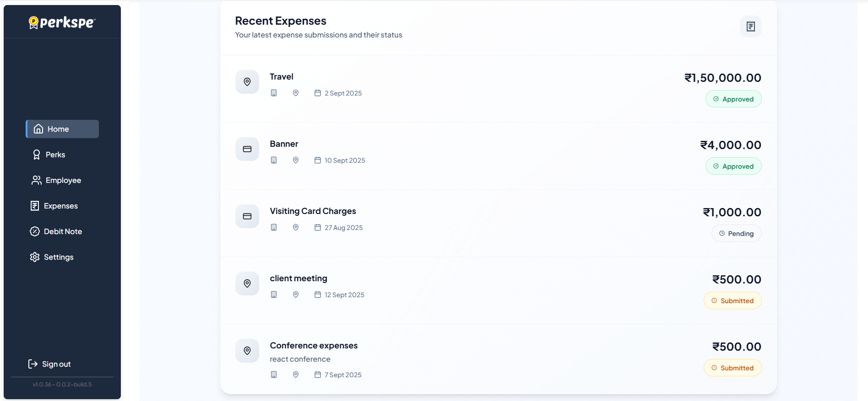The image size is (868, 401).
Task: Click the calendar icon beside 2 Sept 2025
Action: click(318, 93)
